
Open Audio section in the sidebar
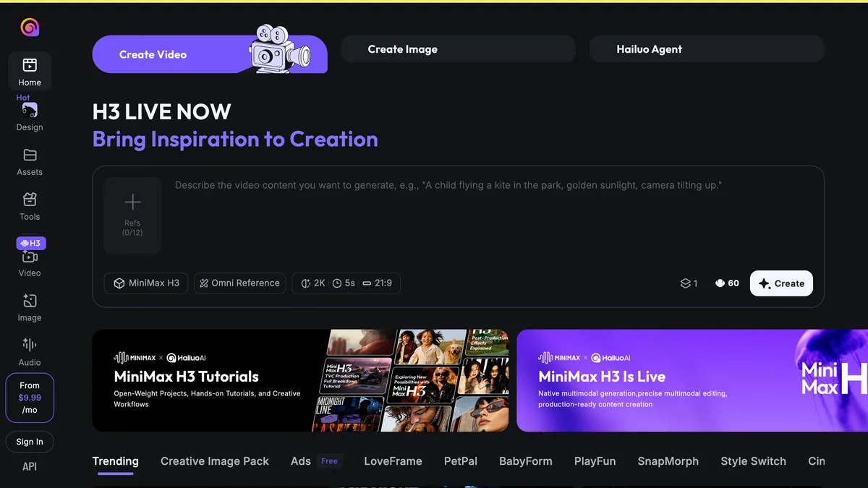tap(30, 352)
